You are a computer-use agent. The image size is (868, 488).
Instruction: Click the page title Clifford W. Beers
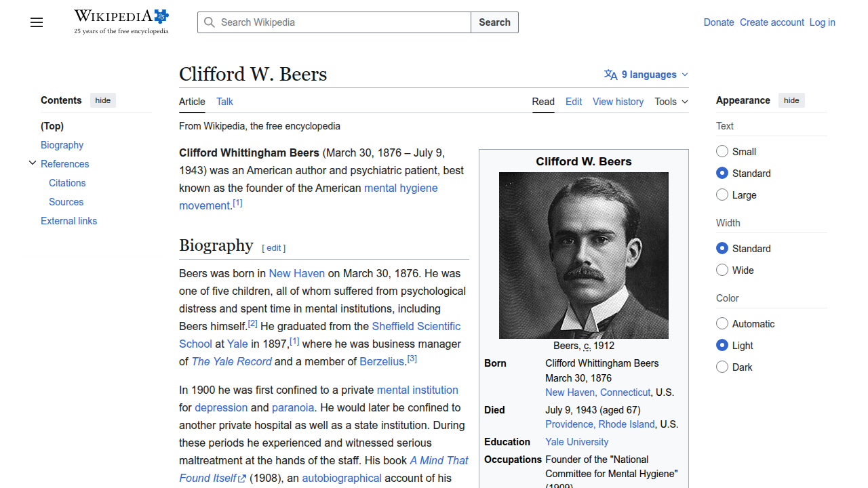pos(253,74)
